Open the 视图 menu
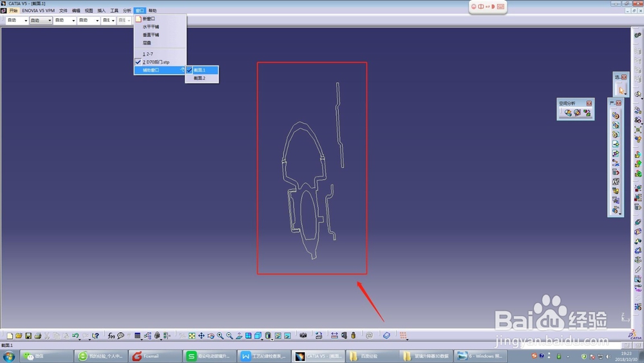Viewport: 644px width, 363px height. click(x=89, y=11)
